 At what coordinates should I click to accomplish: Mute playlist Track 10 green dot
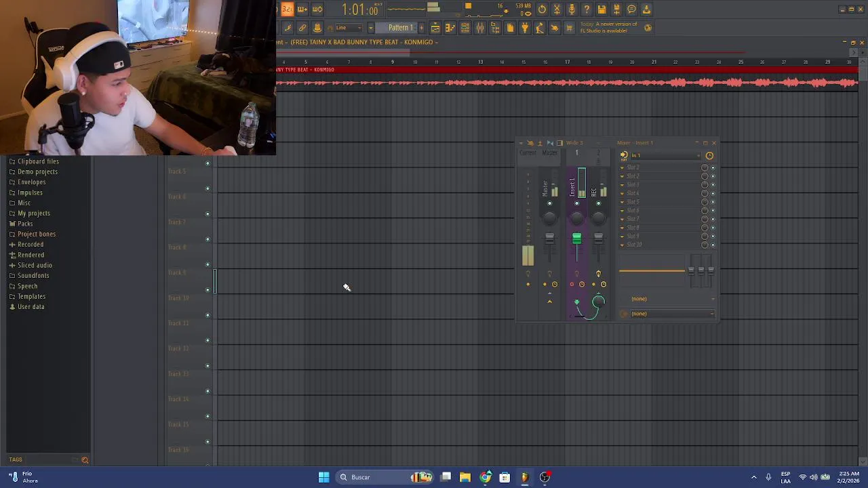click(208, 315)
